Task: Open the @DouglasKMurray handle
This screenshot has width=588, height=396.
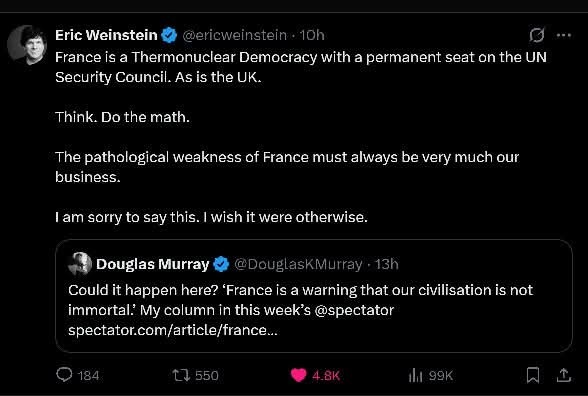Action: (x=298, y=264)
